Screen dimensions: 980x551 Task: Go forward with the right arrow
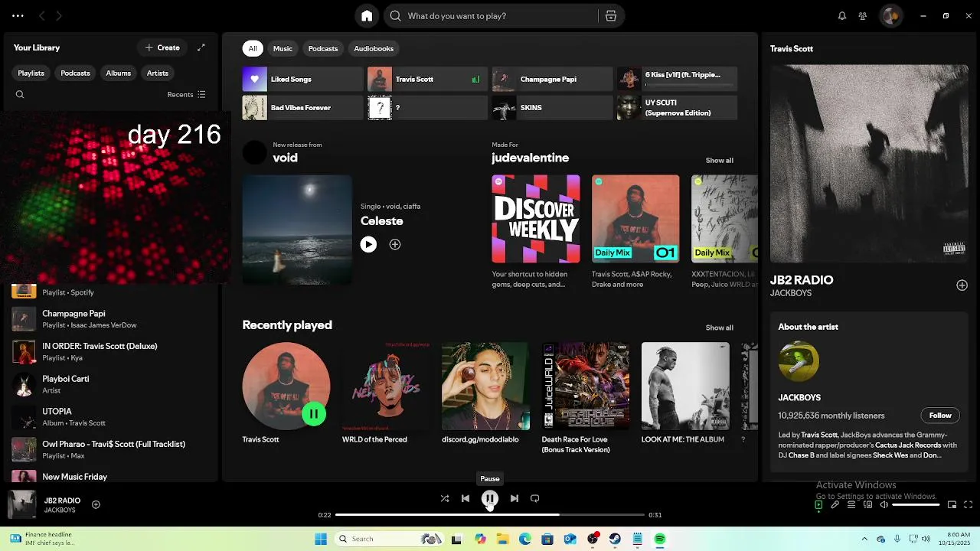click(59, 16)
